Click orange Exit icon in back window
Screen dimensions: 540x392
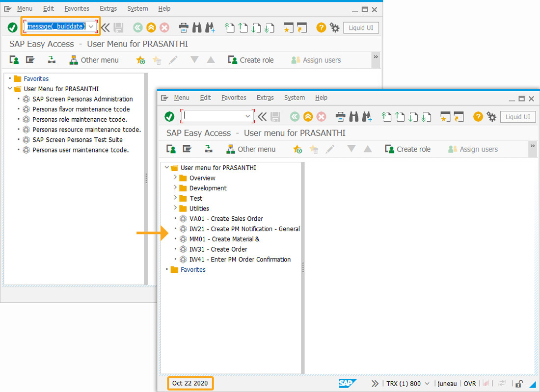pyautogui.click(x=151, y=27)
